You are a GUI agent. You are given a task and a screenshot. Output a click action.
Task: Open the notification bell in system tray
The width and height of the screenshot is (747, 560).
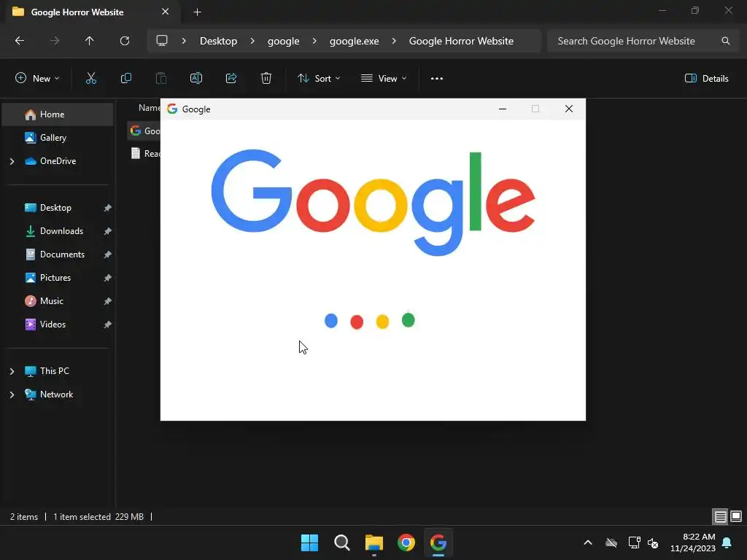coord(727,542)
